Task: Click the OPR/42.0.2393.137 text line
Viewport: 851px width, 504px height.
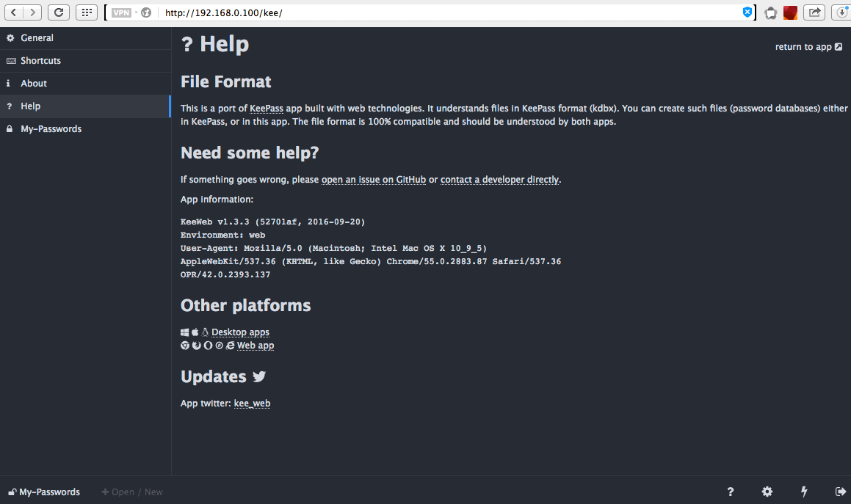Action: (225, 274)
